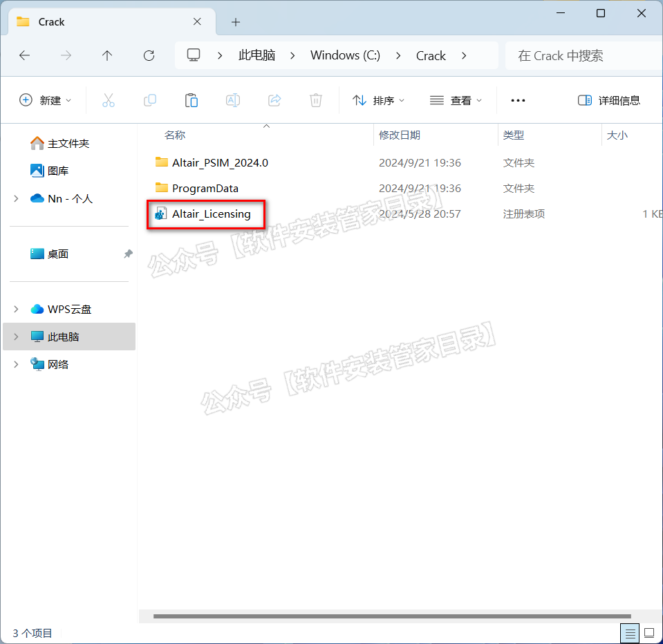This screenshot has width=663, height=644.
Task: Click the 注册表项 type cell
Action: coord(524,214)
